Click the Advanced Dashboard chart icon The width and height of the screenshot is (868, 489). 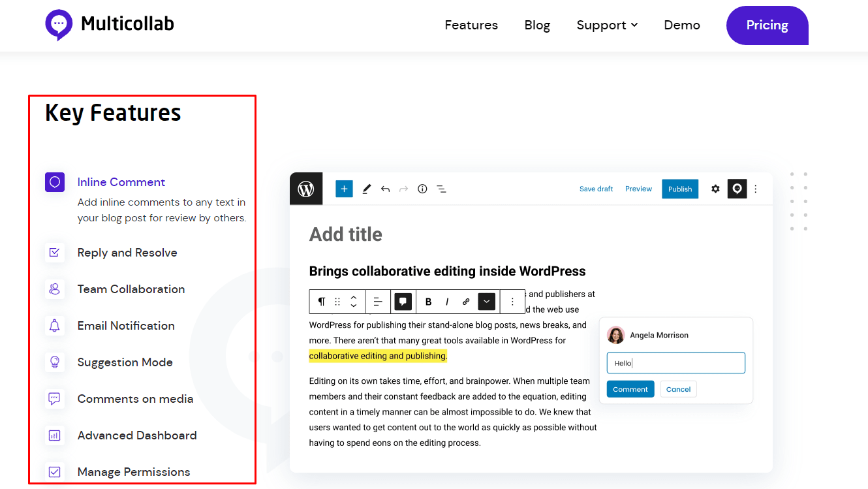tap(55, 435)
